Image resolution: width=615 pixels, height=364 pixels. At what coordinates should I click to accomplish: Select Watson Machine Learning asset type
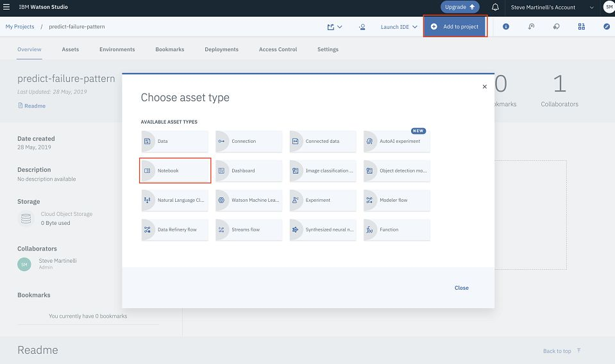click(249, 200)
